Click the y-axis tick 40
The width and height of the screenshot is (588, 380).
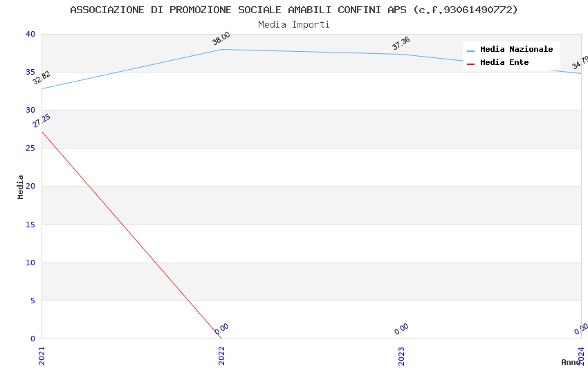pos(30,34)
